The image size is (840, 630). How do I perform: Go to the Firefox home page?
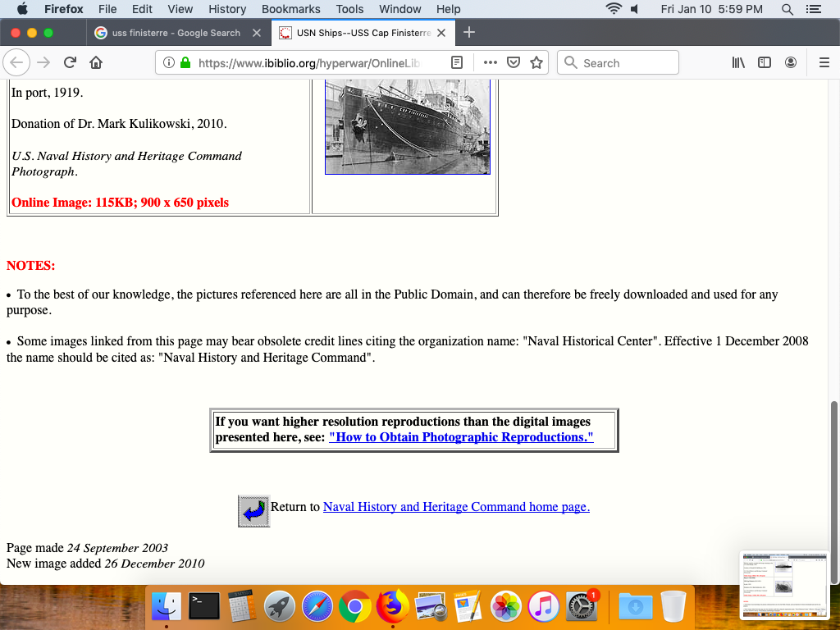tap(96, 63)
